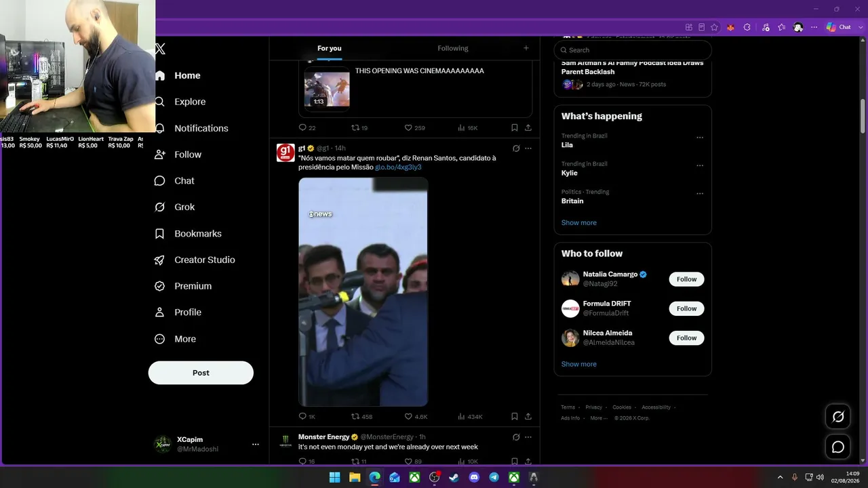Open the media control music-note icon
This screenshot has width=868, height=488.
[766, 27]
